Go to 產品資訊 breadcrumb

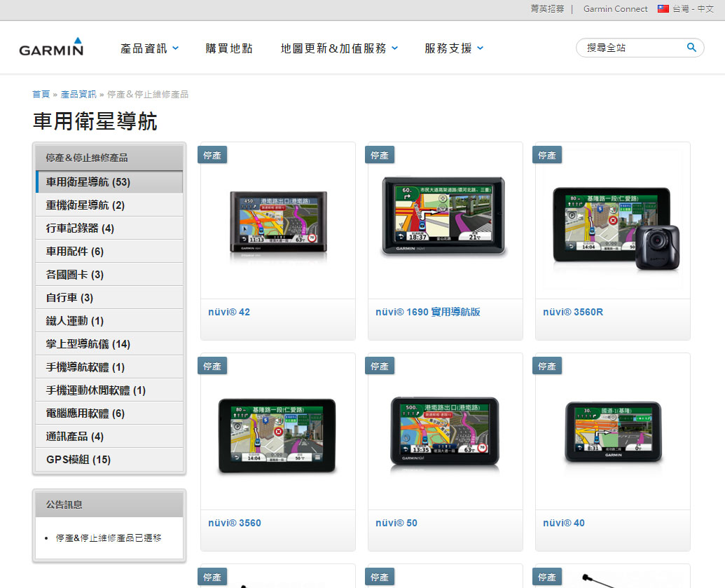click(78, 95)
